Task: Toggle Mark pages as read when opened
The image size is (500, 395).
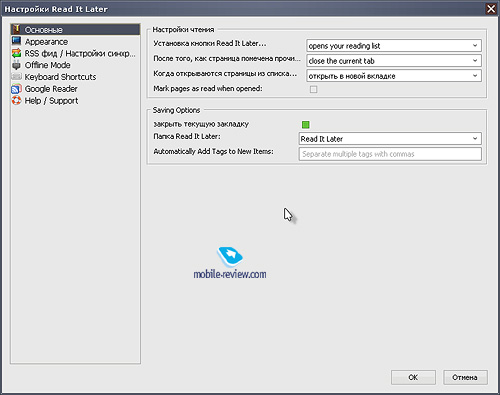Action: pyautogui.click(x=313, y=89)
